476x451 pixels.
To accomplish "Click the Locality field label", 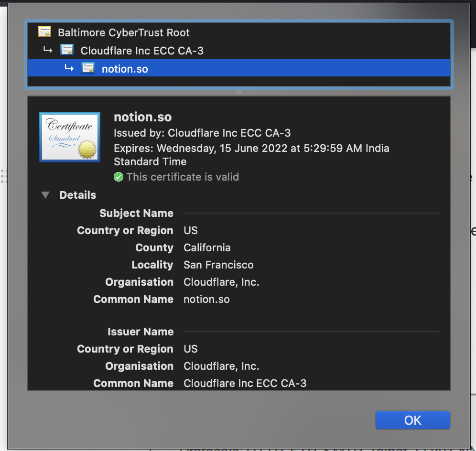I will (152, 265).
